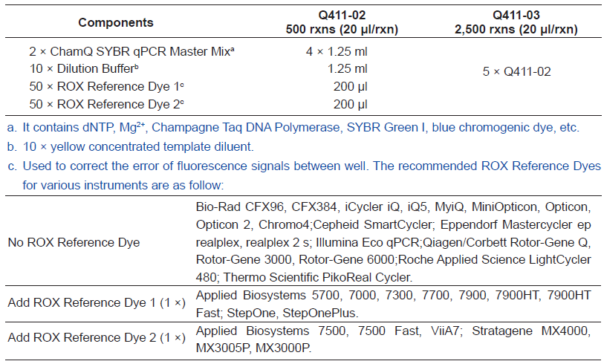Image resolution: width=604 pixels, height=364 pixels.
Task: Select the Q411-03 2,500 rxns header
Action: tap(516, 22)
